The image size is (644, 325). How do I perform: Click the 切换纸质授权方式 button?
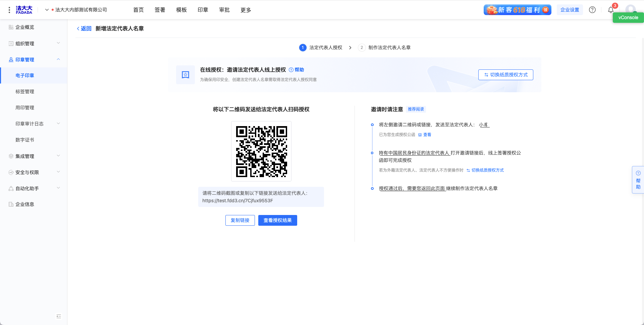[505, 75]
